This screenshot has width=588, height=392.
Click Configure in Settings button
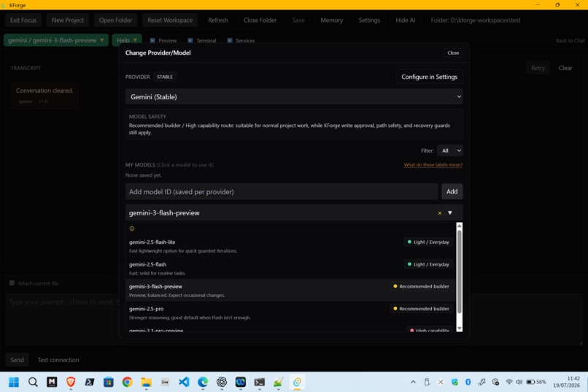point(430,77)
